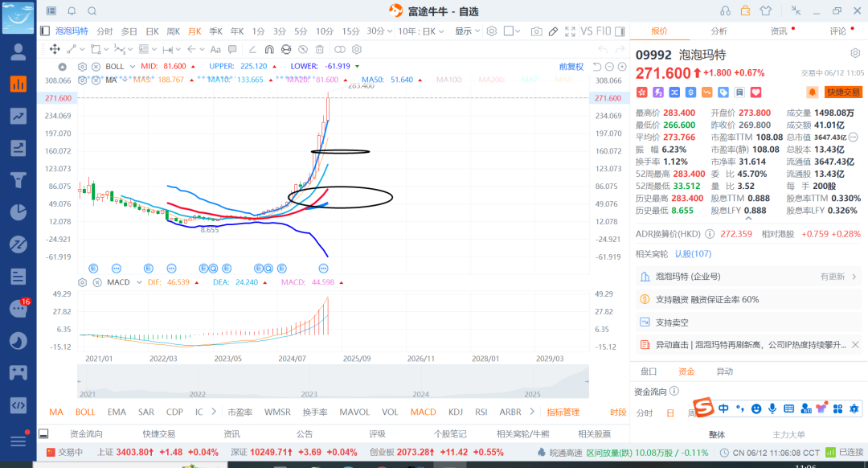Remove MACD indicator with X icon
The width and height of the screenshot is (868, 468).
tap(97, 282)
